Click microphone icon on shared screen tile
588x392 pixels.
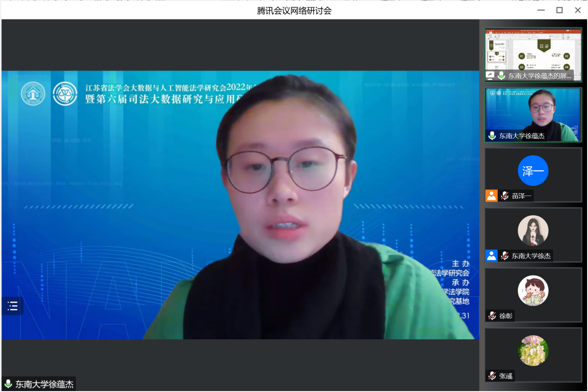[x=501, y=76]
